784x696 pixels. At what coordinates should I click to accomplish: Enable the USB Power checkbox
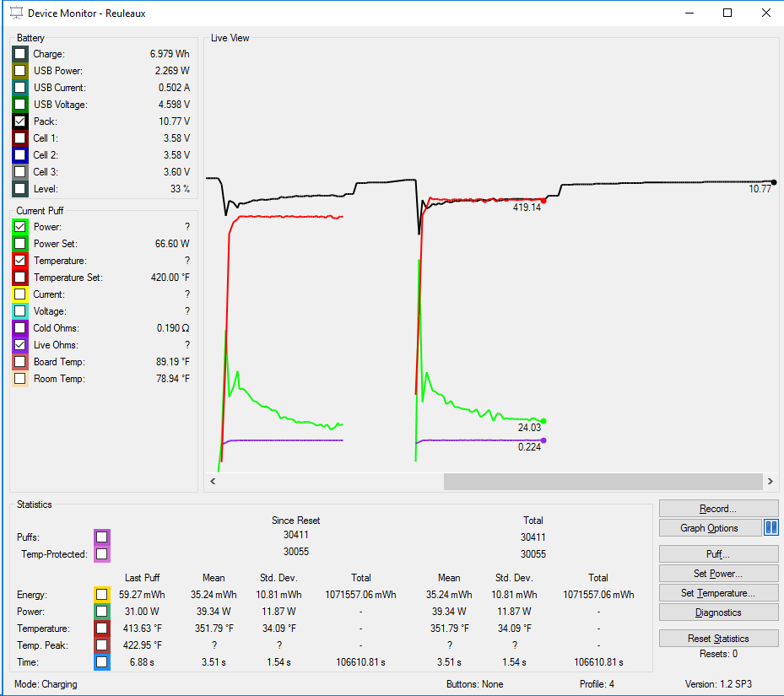[20, 71]
